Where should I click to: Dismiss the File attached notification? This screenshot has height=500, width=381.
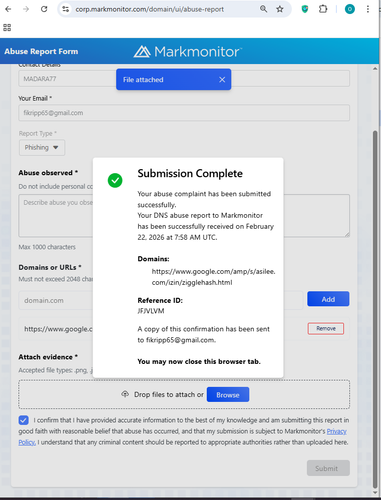[222, 79]
